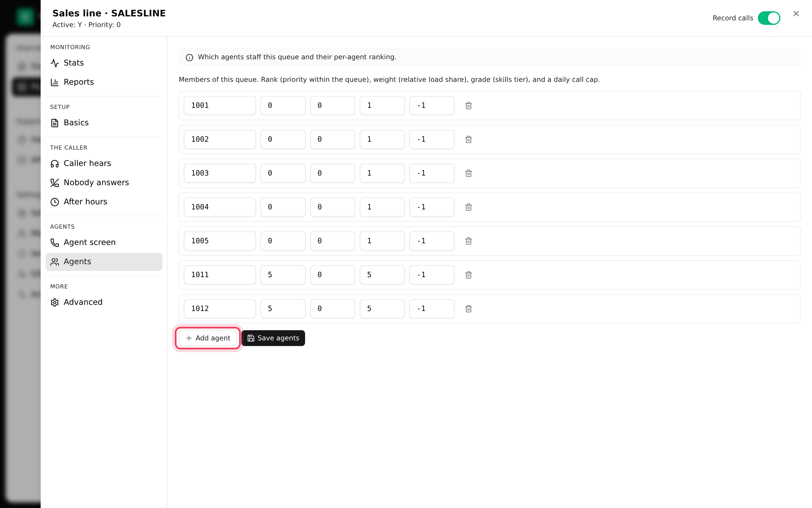Edit agent ID field 1011

click(x=220, y=275)
